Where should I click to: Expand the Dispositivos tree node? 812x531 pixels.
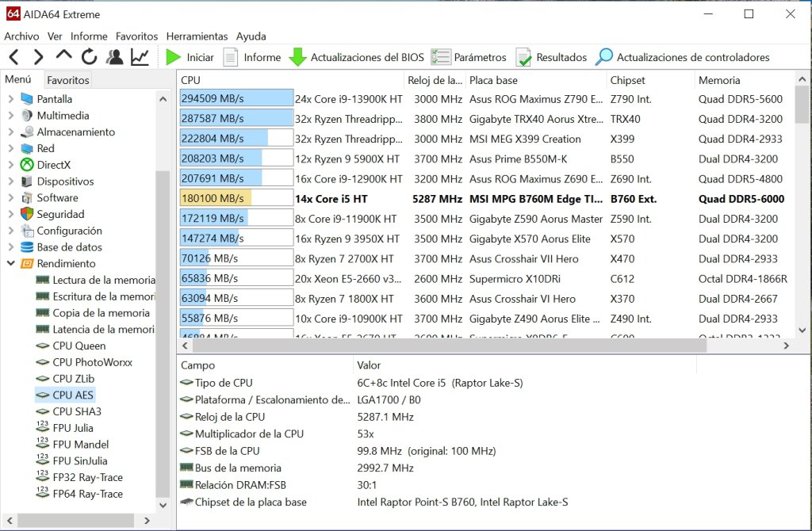(11, 181)
